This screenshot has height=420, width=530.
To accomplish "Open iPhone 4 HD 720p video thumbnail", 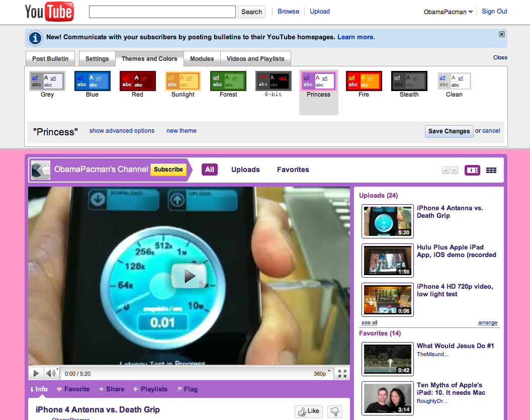I will tap(388, 300).
